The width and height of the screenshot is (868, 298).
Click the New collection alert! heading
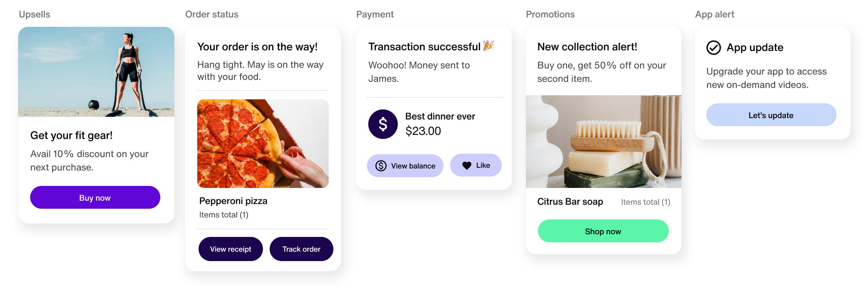tap(587, 47)
